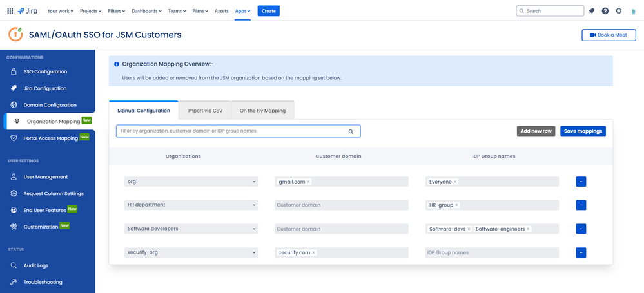
Task: Click the search magnifier in filter field
Action: (351, 132)
